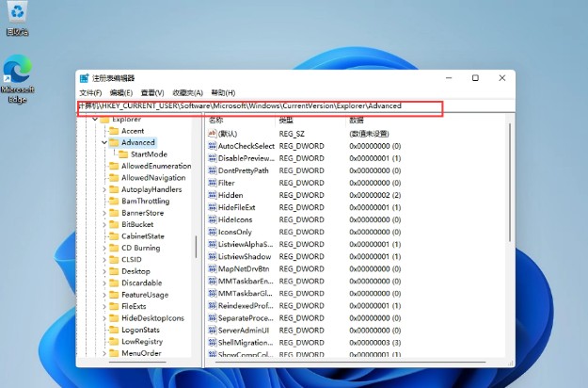Viewport: 588px width, 388px height.
Task: Click the REG_SZ type cell
Action: (x=292, y=134)
